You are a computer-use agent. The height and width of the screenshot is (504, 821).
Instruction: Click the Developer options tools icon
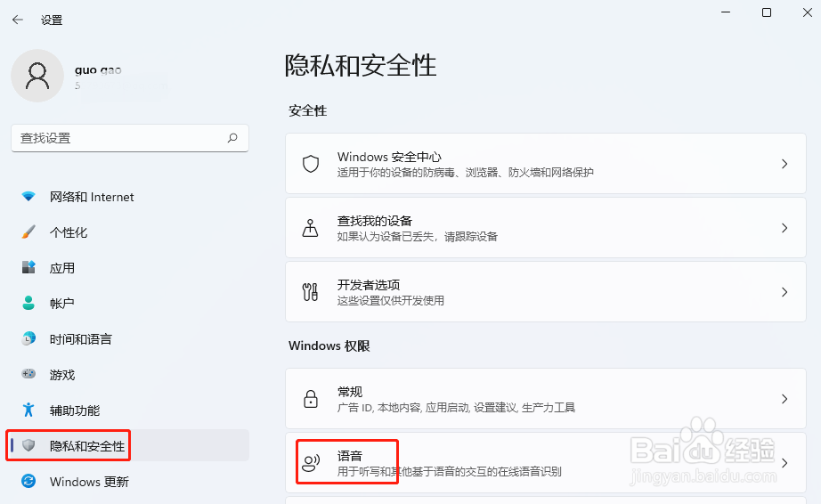click(311, 292)
